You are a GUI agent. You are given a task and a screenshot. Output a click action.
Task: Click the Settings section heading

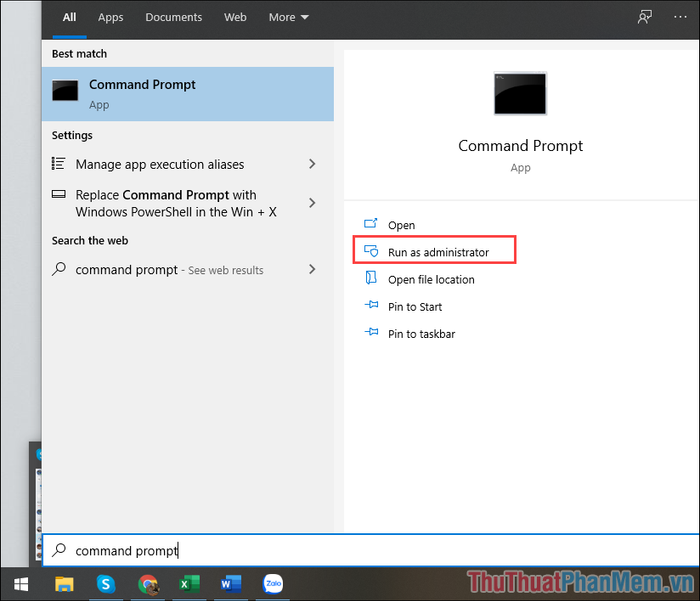click(x=72, y=135)
